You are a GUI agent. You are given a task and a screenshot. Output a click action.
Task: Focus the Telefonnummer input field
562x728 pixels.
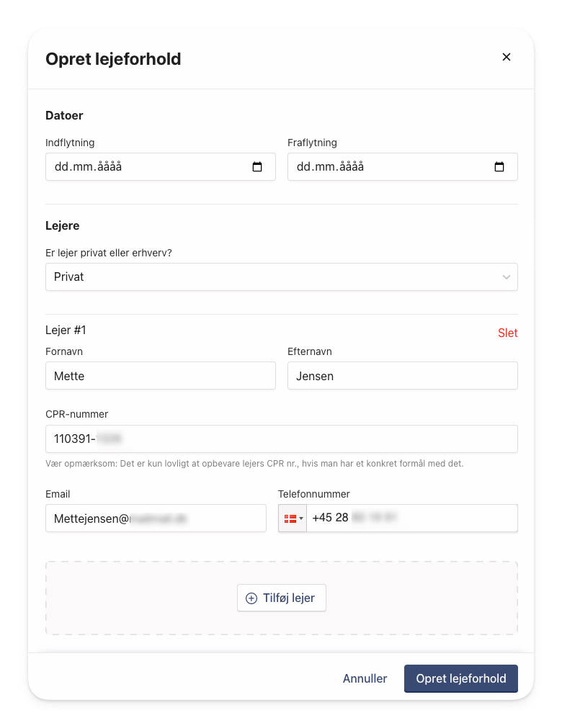click(411, 518)
